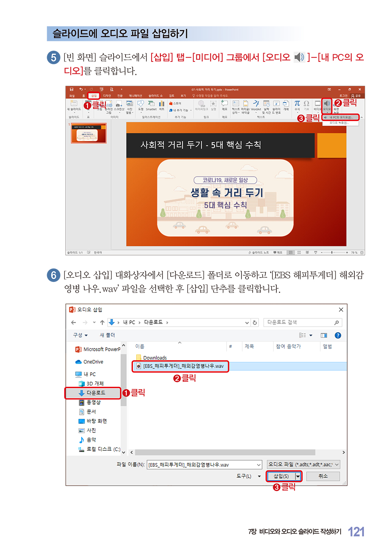Open the 파일 tab in PowerPoint ribbon
Image resolution: width=392 pixels, height=555 pixels.
click(72, 96)
